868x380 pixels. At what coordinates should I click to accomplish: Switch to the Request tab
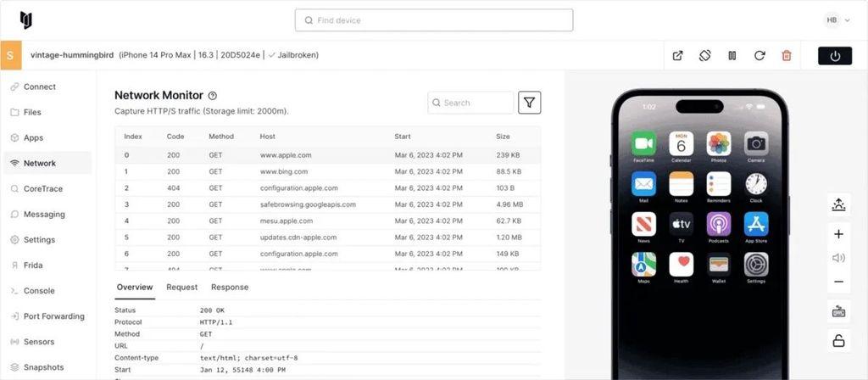[181, 287]
